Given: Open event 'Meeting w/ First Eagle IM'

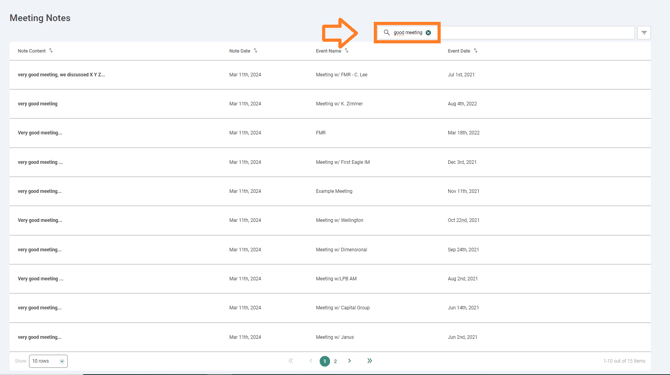Looking at the screenshot, I should 343,162.
